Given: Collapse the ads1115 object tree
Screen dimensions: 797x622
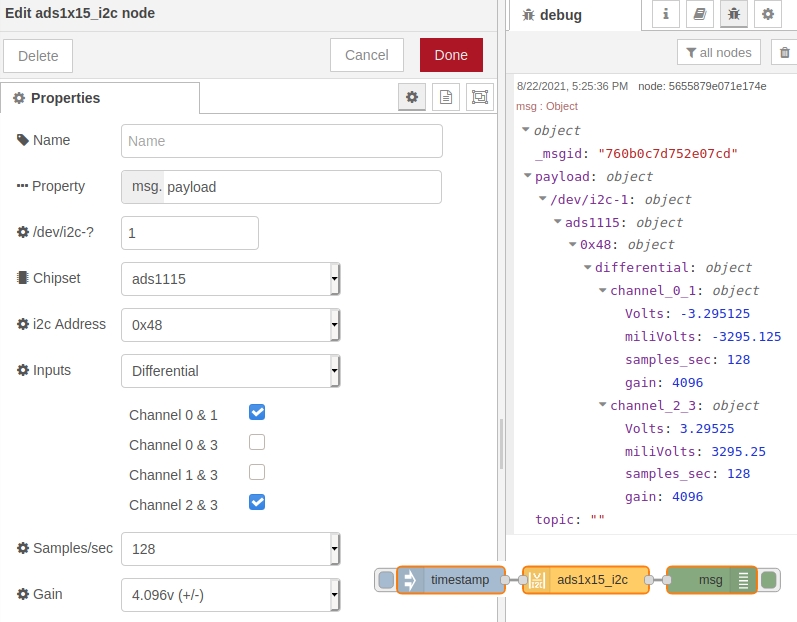Looking at the screenshot, I should (558, 222).
